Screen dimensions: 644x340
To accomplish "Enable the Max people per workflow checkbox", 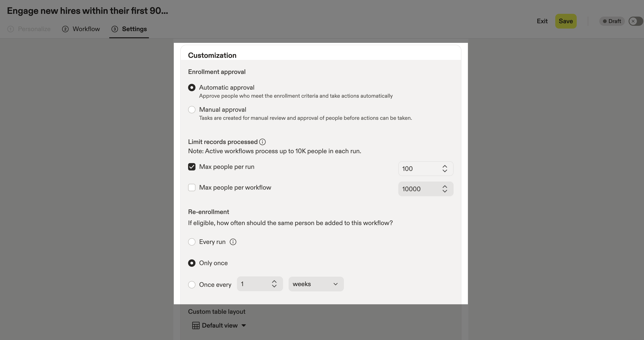I will (192, 187).
